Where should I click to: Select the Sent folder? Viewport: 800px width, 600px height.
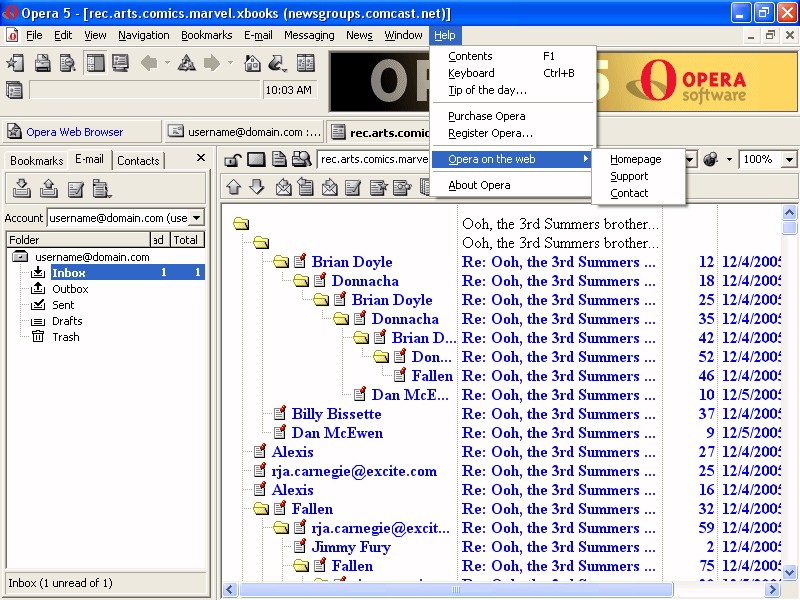[x=63, y=305]
